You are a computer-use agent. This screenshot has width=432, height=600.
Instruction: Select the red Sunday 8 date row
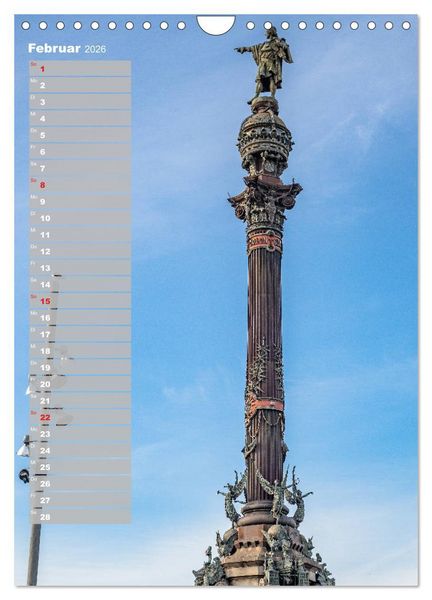tap(80, 184)
